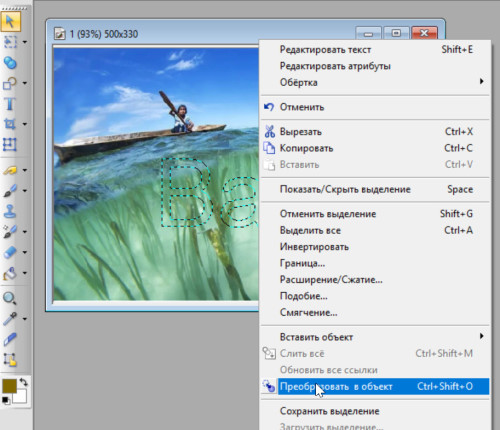Choose Преобразовать в объект
This screenshot has height=430, width=500.
click(x=375, y=386)
